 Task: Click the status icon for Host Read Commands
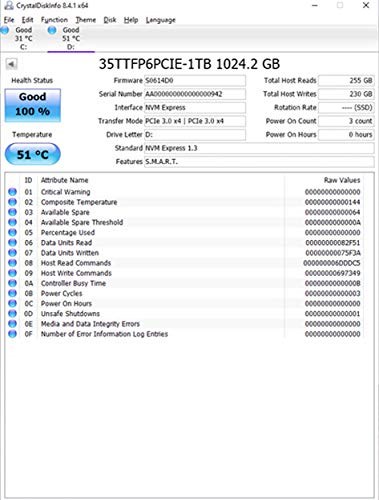point(12,263)
